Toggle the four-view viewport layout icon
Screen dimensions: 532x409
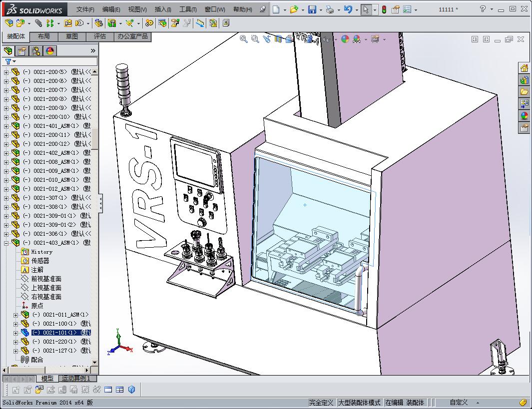coord(120,390)
